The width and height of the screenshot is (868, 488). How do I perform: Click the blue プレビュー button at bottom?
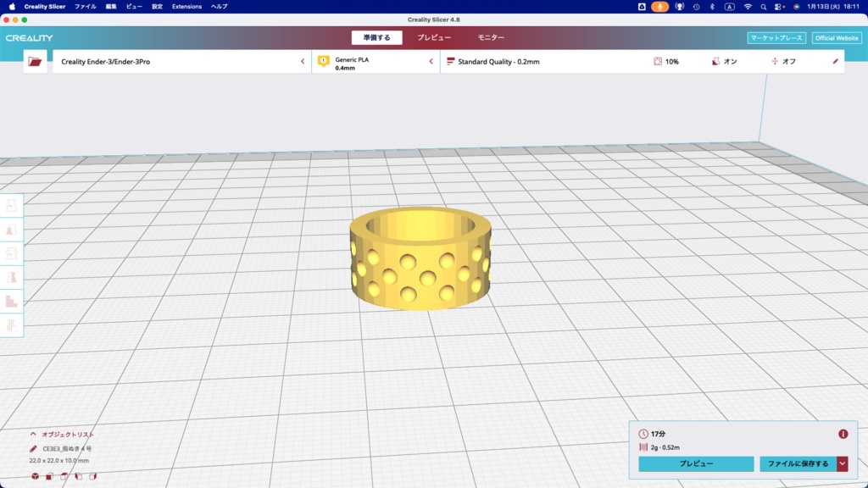click(696, 463)
